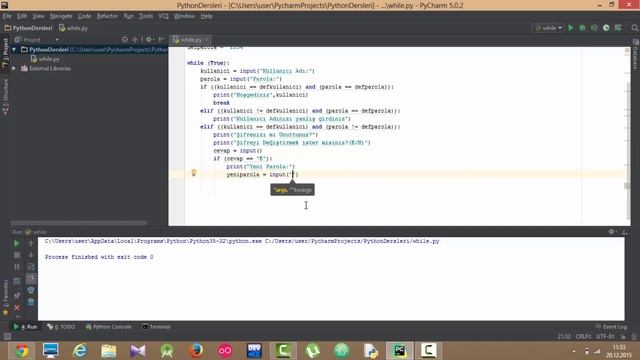This screenshot has height=360, width=640.
Task: Close the Run panel with the red X
Action: click(17, 307)
